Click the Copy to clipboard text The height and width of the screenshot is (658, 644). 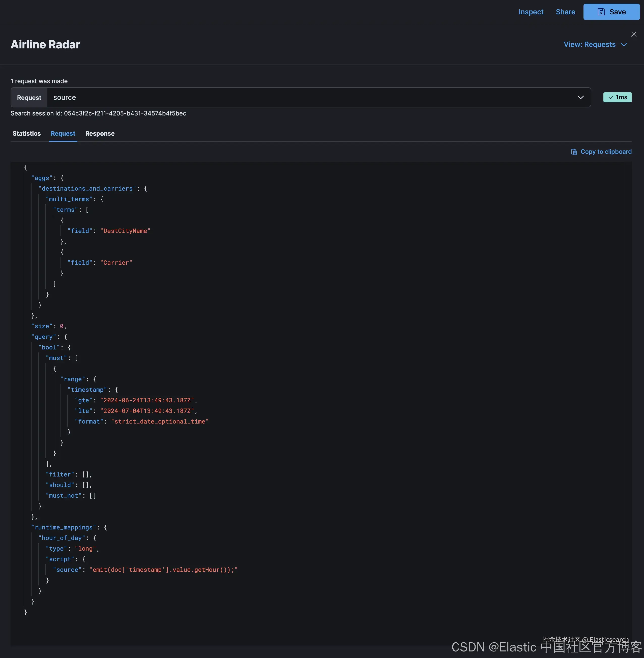(606, 152)
